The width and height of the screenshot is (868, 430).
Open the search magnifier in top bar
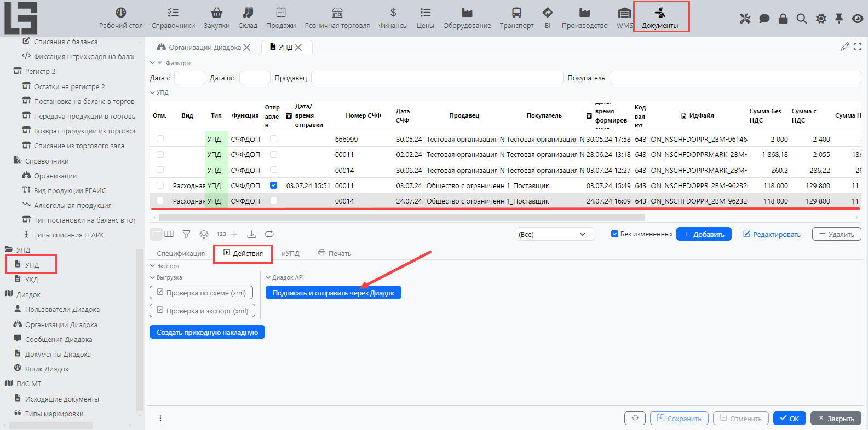point(801,19)
